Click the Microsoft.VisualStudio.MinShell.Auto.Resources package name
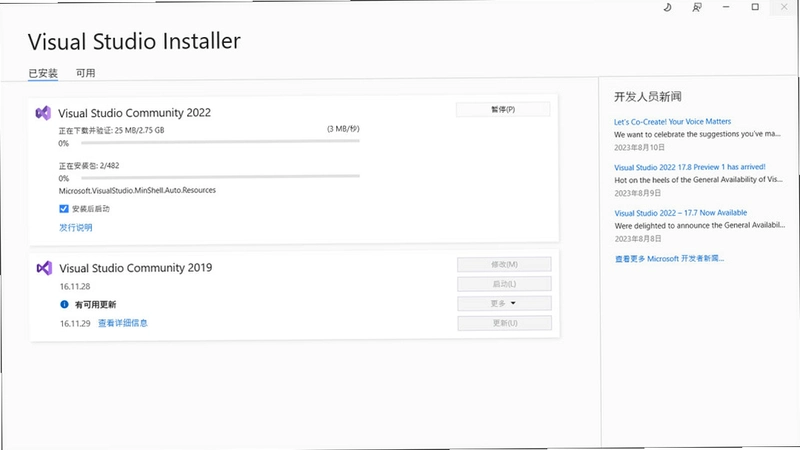800x450 pixels. tap(137, 190)
